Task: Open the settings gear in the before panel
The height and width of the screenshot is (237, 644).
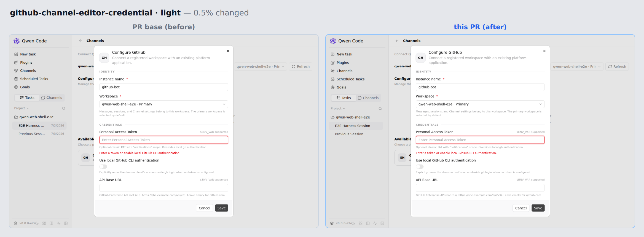Action: point(15,223)
